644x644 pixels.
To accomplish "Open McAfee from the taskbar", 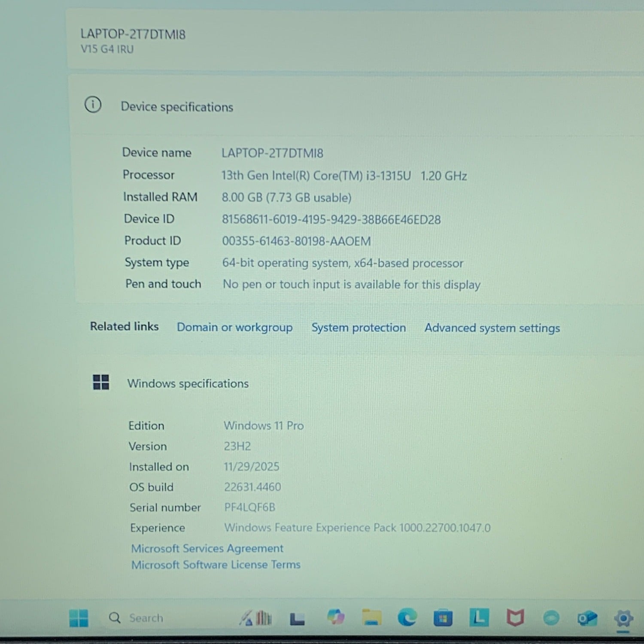I will tap(515, 618).
